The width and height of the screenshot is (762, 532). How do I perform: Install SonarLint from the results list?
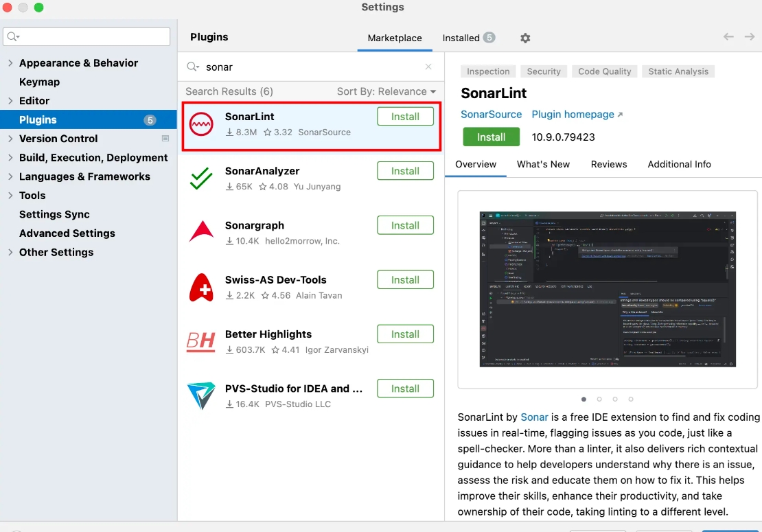click(405, 117)
